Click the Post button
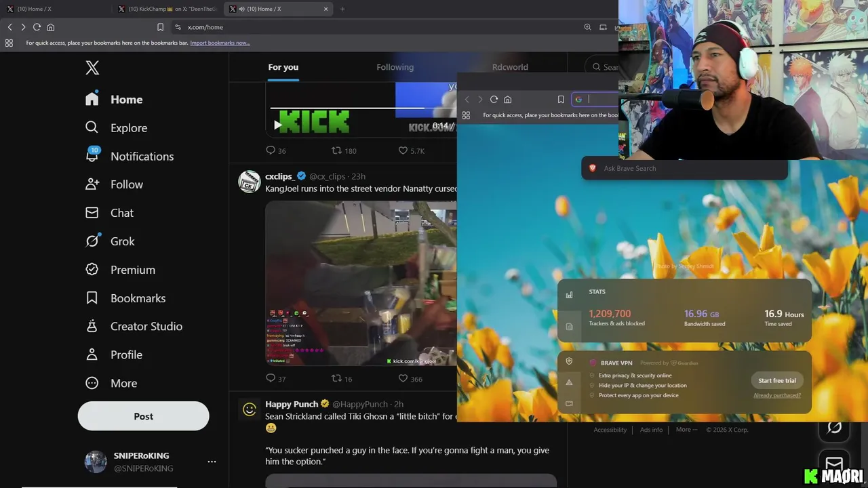 click(143, 416)
